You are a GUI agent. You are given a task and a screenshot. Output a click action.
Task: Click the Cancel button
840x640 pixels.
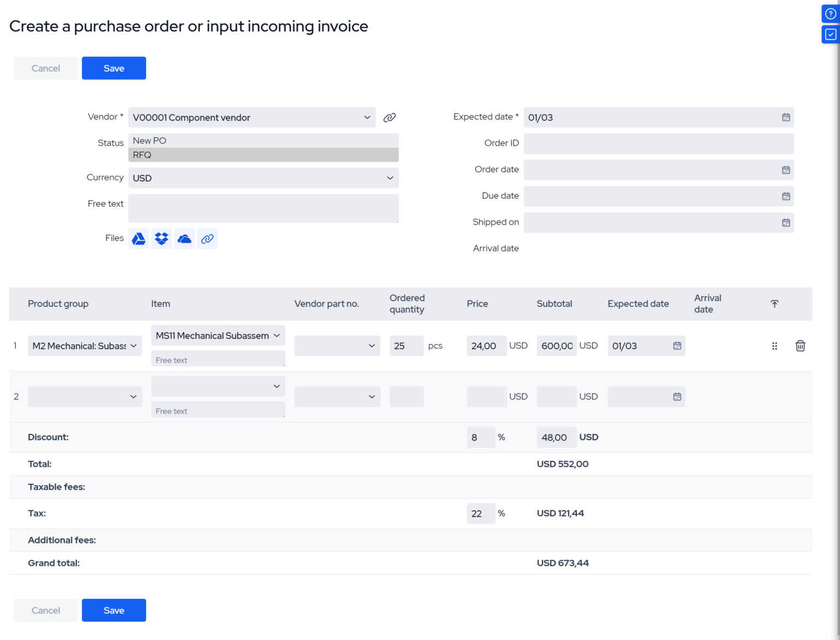[x=45, y=68]
